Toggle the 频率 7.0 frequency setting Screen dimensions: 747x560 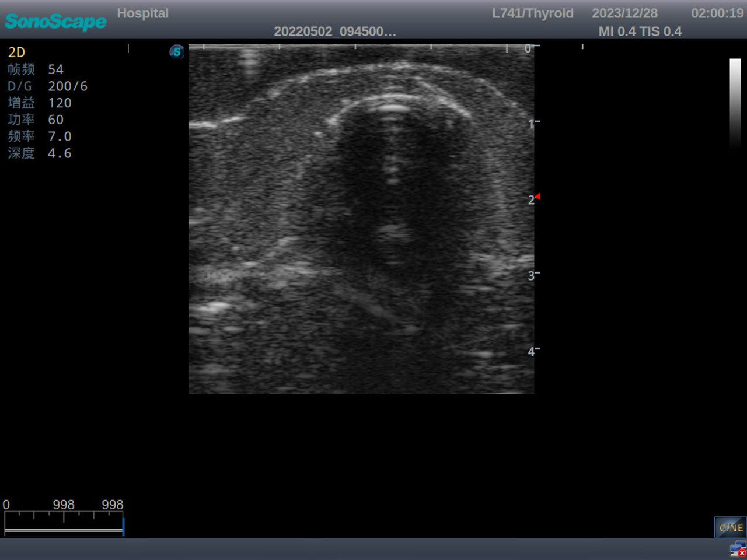[x=39, y=136]
